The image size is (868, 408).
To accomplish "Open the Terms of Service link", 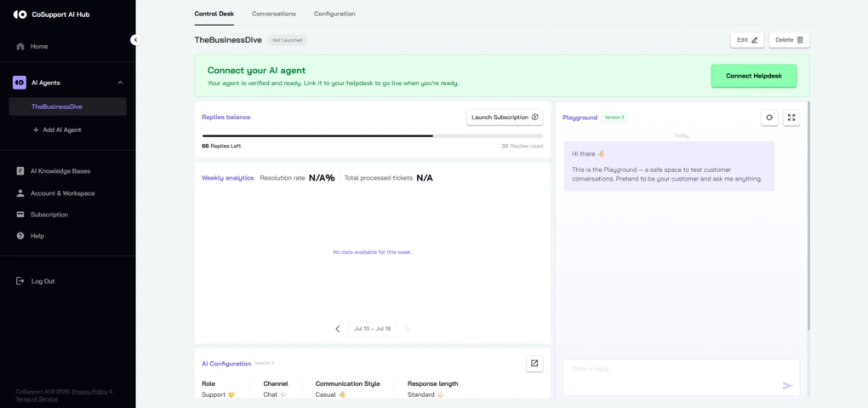I will [x=37, y=399].
